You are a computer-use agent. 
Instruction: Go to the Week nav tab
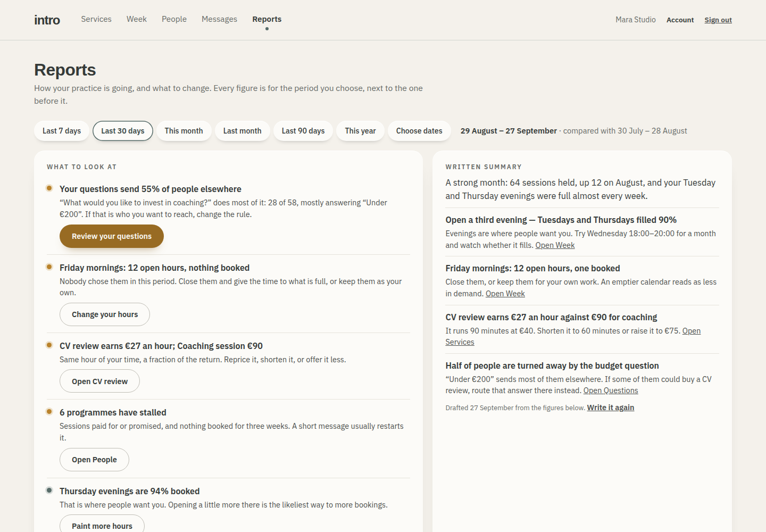[x=137, y=19]
